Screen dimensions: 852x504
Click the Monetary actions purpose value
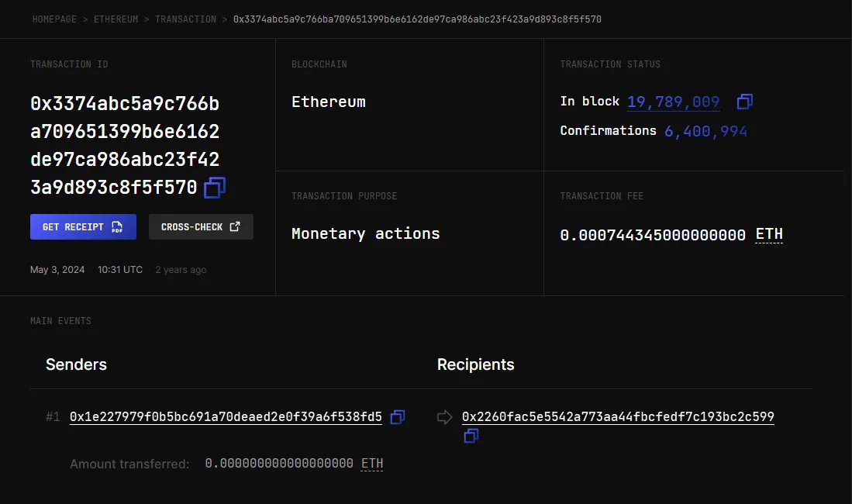pos(366,234)
